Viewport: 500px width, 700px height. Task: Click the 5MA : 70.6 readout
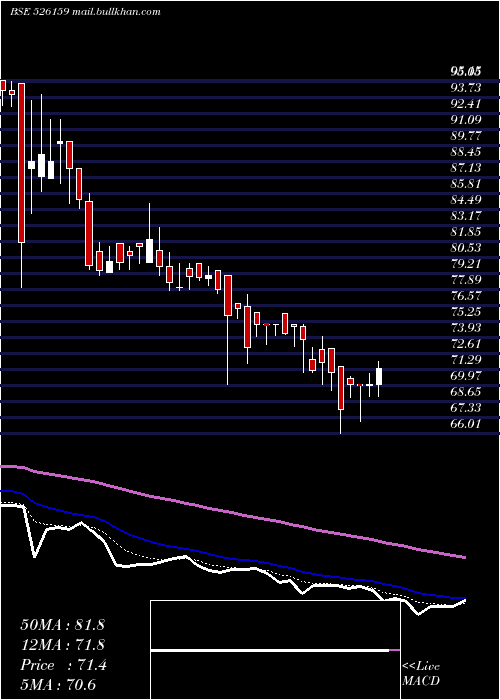58,685
